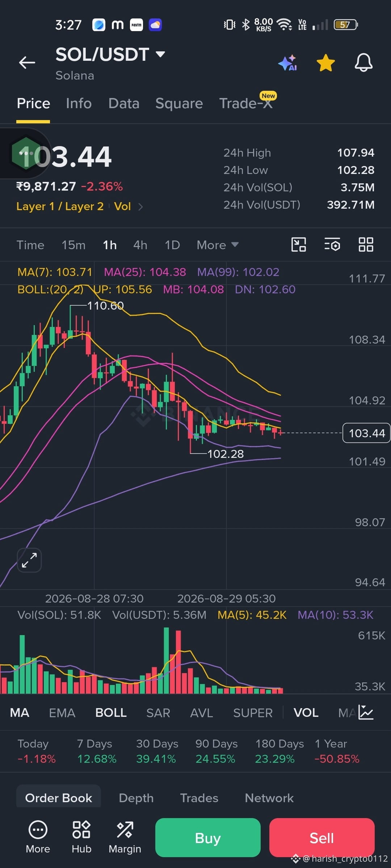This screenshot has height=868, width=391.
Task: Switch to the Info tab
Action: tap(79, 103)
